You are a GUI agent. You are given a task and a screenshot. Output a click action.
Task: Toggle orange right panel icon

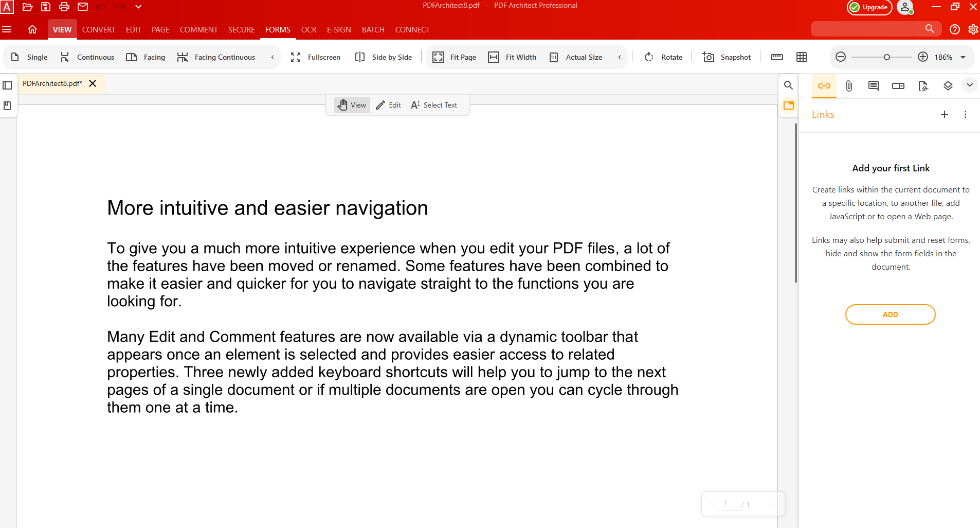point(788,105)
